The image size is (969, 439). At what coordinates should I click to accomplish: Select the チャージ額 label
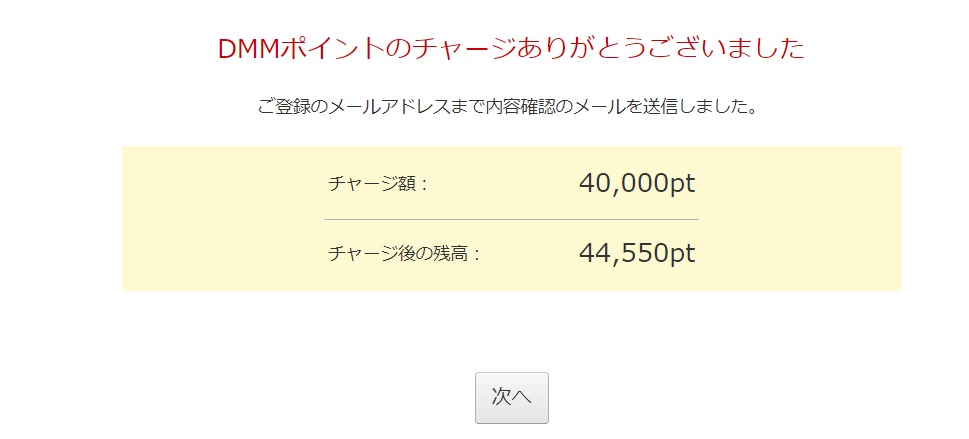[x=378, y=185]
